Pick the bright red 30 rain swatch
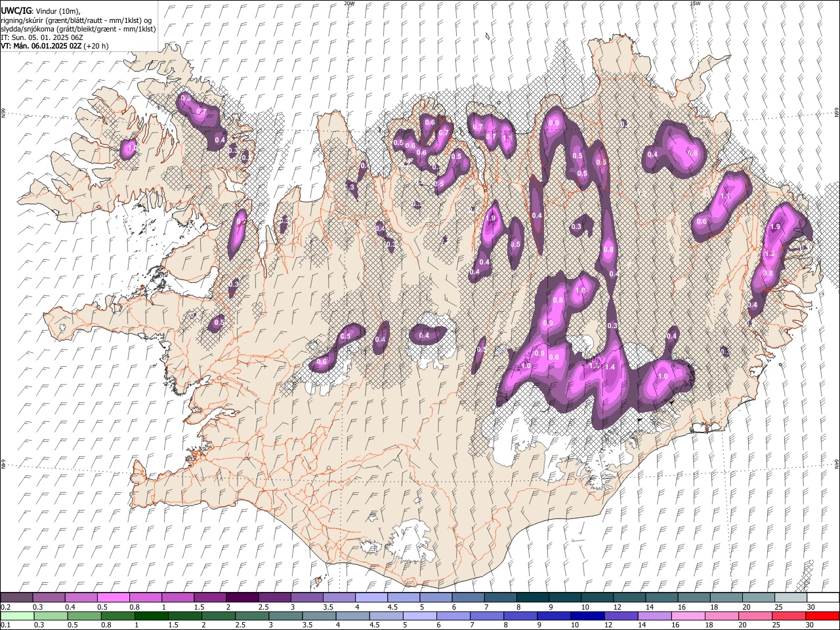The height and width of the screenshot is (630, 840). [x=822, y=616]
